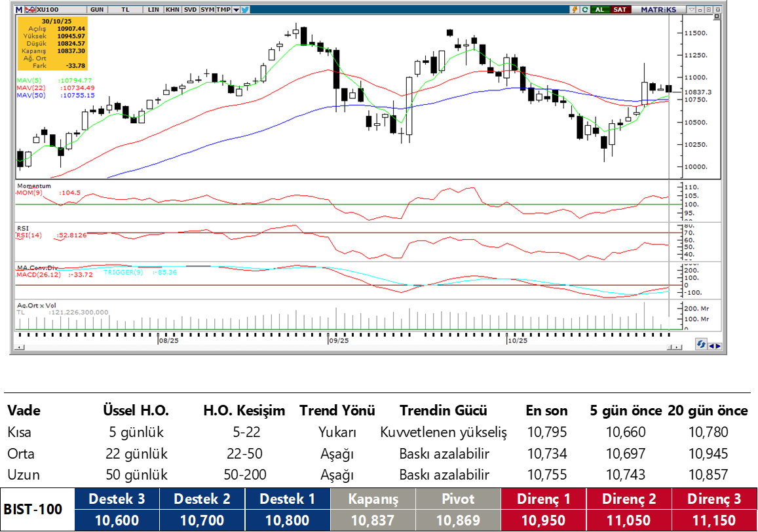Select the TMP template toolbar item

pos(223,10)
